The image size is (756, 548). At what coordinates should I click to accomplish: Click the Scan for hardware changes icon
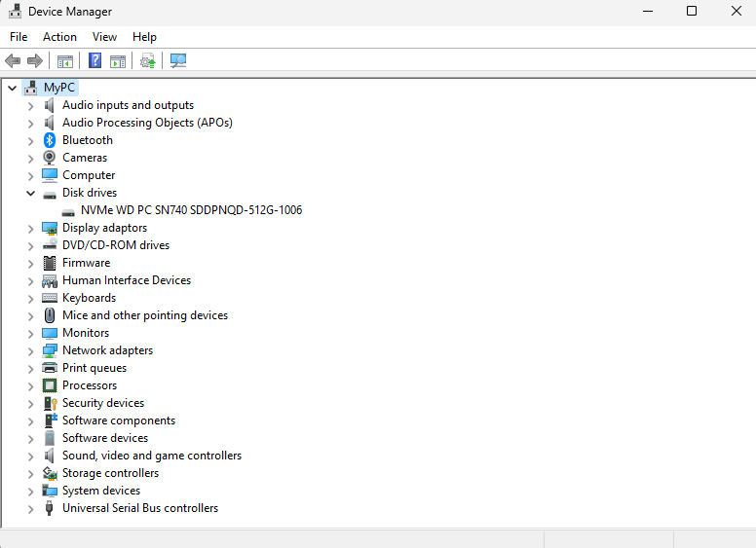[177, 60]
